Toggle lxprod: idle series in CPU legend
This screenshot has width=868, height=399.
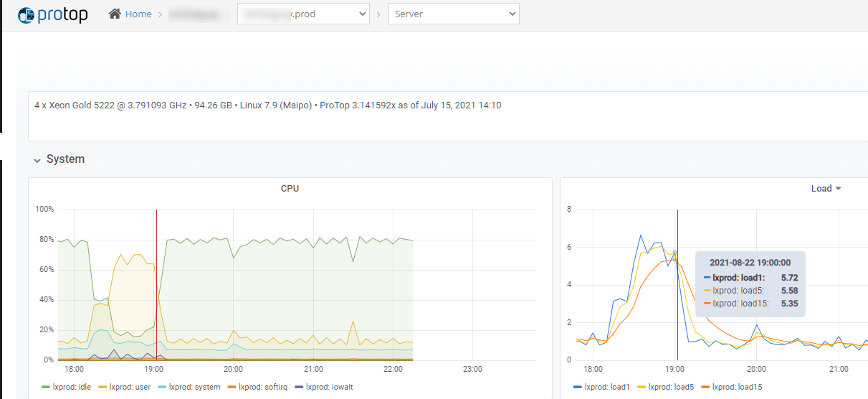click(71, 387)
